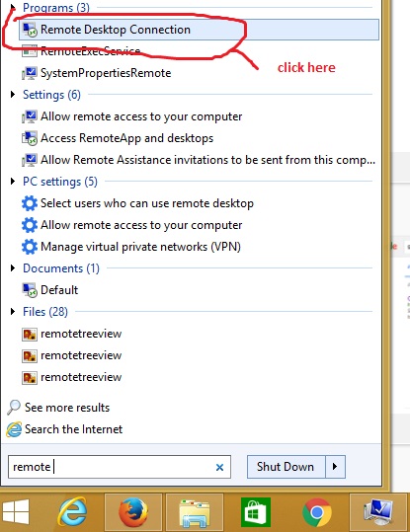This screenshot has width=410, height=532.
Task: Open Settings (6) category header
Action: pos(51,95)
